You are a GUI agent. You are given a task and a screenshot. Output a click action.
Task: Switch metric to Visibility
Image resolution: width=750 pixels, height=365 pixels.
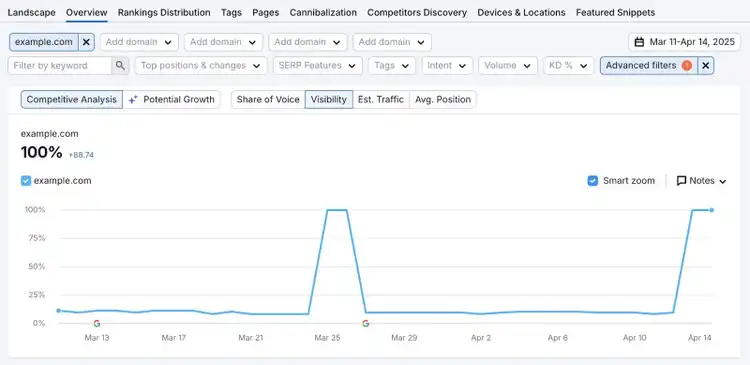pos(329,100)
